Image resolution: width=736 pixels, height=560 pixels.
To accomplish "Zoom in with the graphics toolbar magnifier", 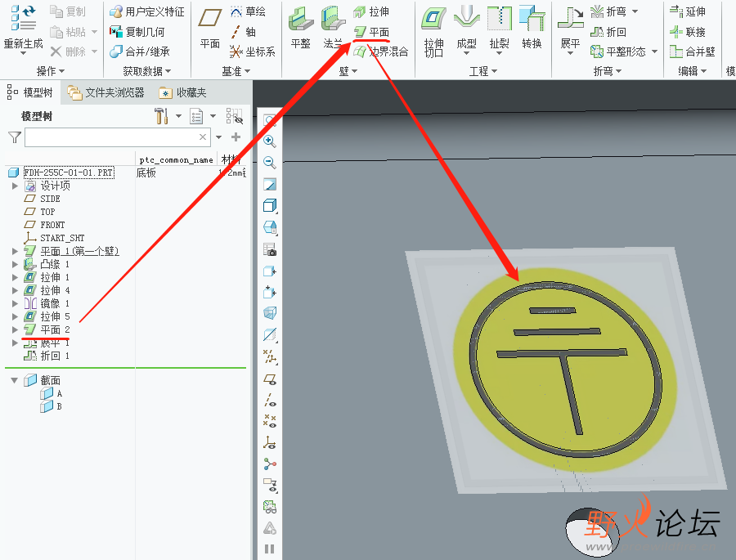I will 269,141.
